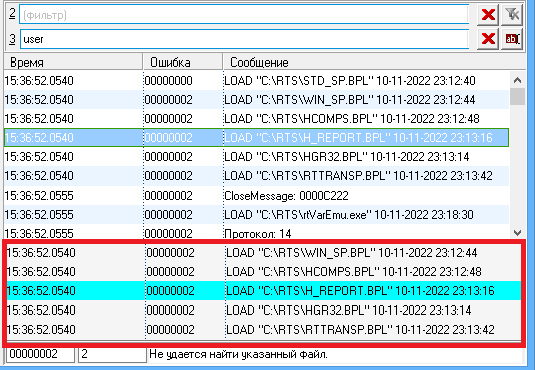Select the "Протокол: 14" row

click(257, 233)
